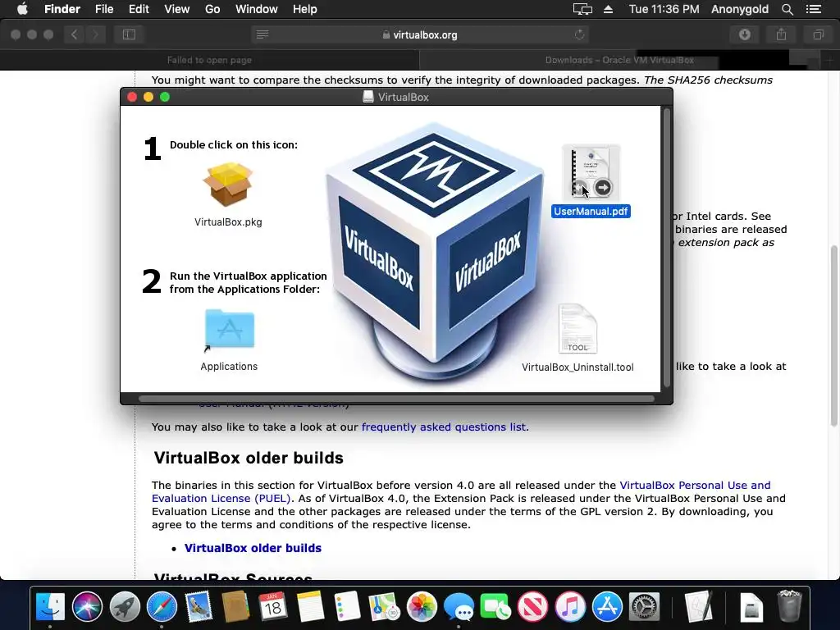Open the Apple menu
The height and width of the screenshot is (630, 840).
(22, 9)
